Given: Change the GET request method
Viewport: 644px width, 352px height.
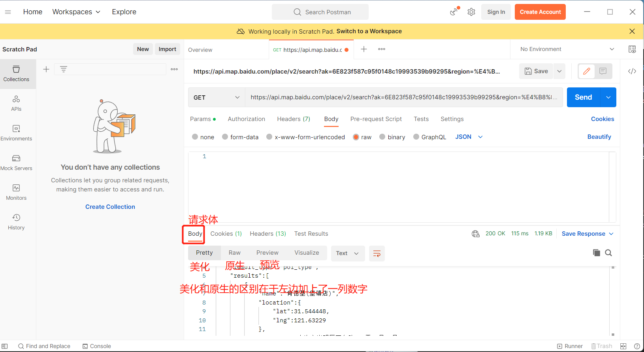Looking at the screenshot, I should click(217, 97).
